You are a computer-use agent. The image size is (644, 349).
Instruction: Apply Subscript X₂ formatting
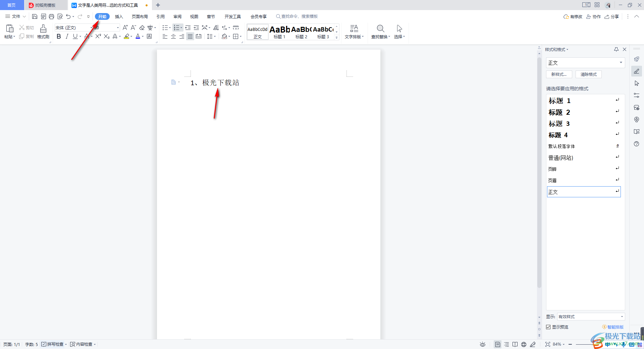pos(107,36)
